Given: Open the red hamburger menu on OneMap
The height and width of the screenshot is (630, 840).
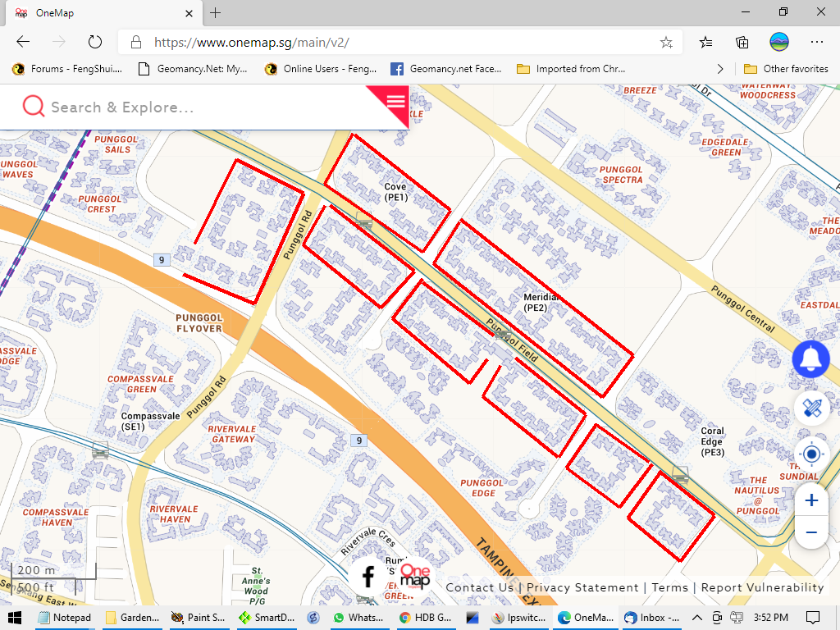Looking at the screenshot, I should point(395,101).
